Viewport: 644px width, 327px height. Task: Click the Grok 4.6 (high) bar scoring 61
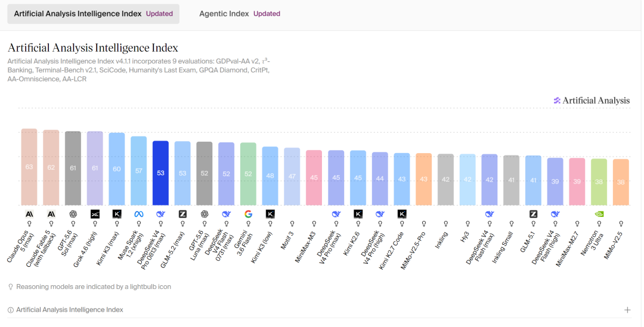point(95,168)
